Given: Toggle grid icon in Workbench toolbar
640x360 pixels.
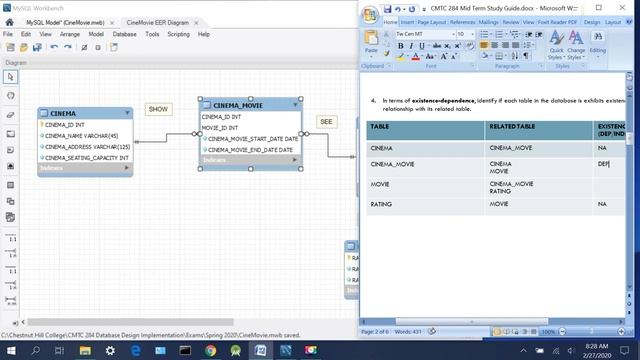Looking at the screenshot, I should click(84, 47).
